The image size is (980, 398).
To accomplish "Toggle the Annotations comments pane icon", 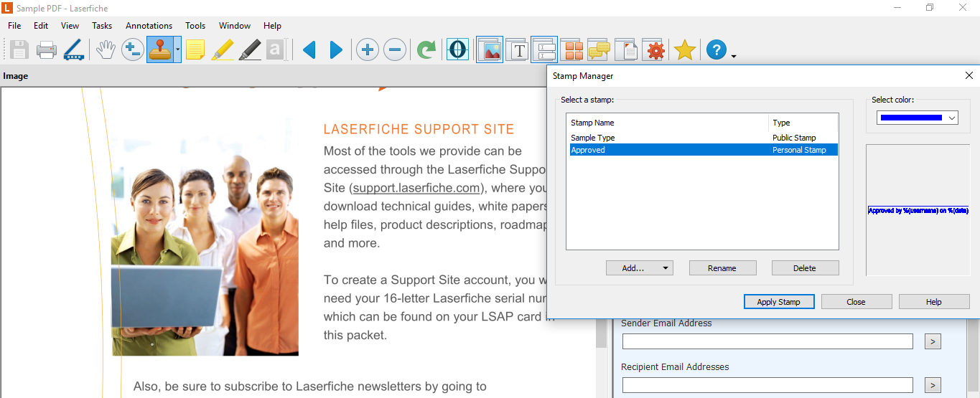I will (599, 49).
